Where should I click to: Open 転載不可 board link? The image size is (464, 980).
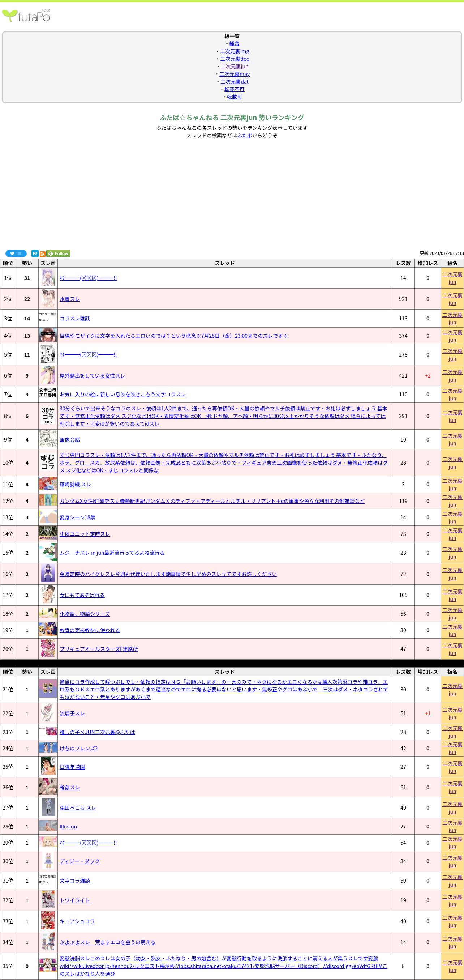point(235,89)
